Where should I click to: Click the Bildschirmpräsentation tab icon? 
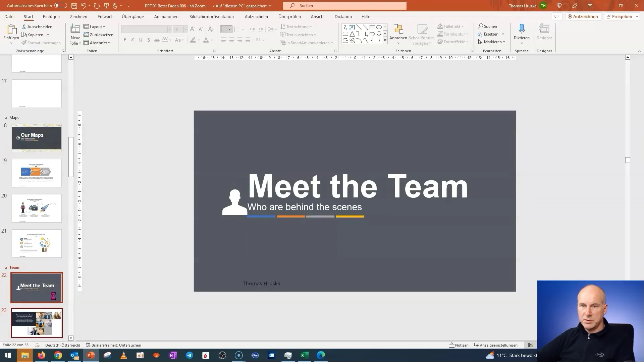pos(211,16)
